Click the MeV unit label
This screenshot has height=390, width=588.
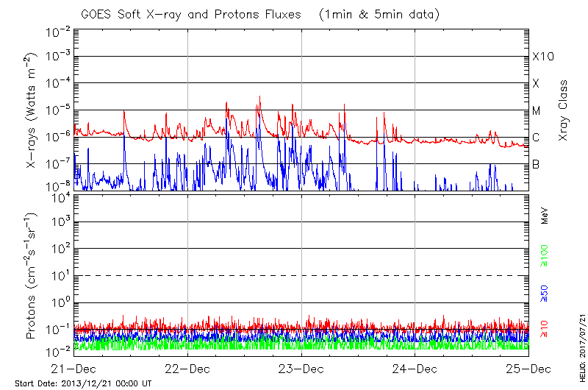[545, 216]
